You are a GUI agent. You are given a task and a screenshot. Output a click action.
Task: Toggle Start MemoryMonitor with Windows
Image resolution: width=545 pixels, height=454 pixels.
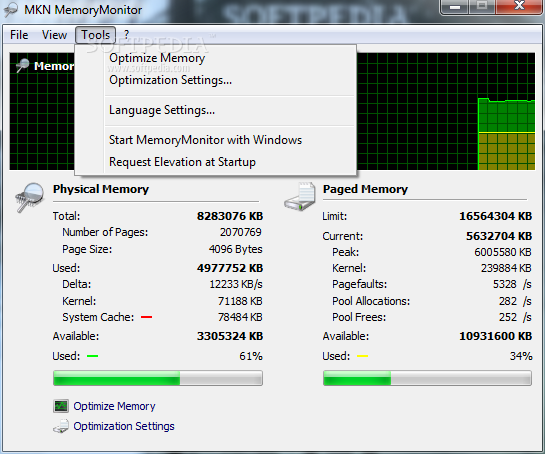click(205, 140)
